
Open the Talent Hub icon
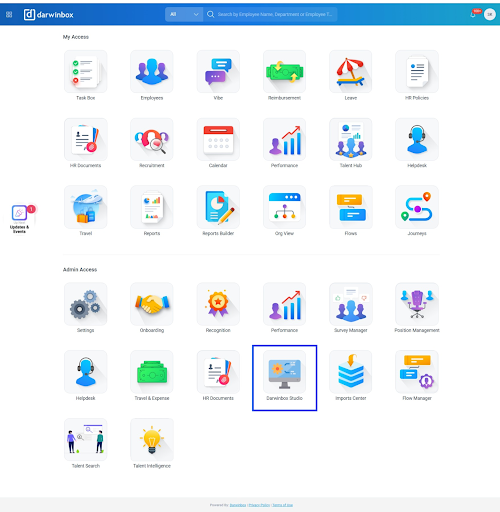351,139
